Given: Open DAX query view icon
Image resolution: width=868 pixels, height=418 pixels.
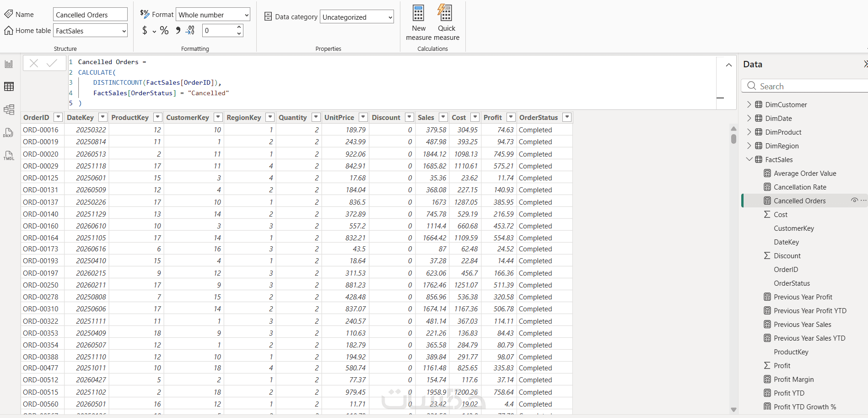Looking at the screenshot, I should click(x=9, y=133).
